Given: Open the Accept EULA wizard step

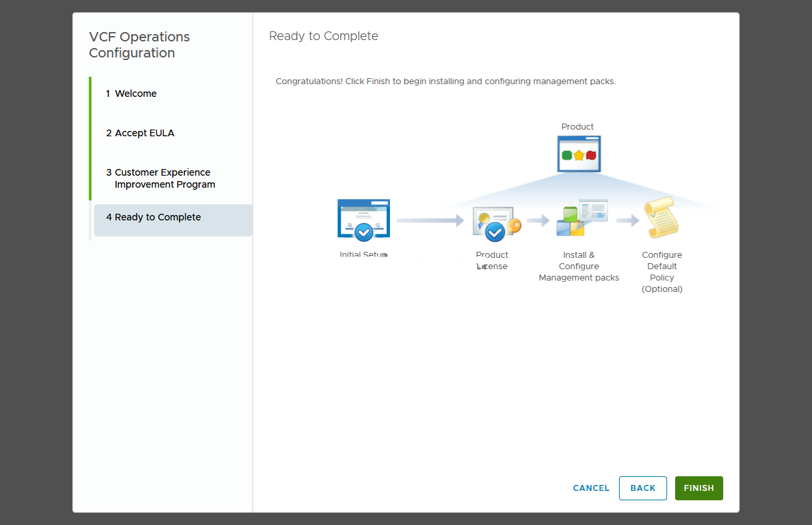Looking at the screenshot, I should (x=144, y=133).
